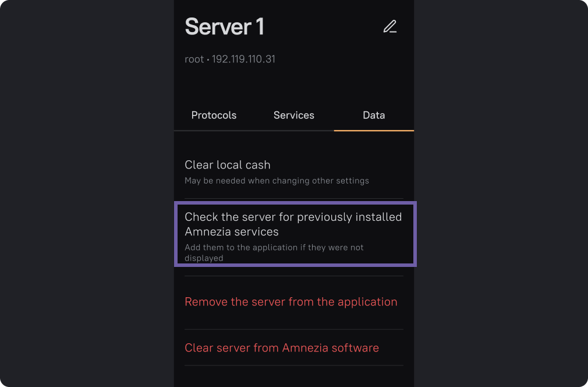Click the IP address 192.119.110.31
The height and width of the screenshot is (387, 588).
point(243,59)
